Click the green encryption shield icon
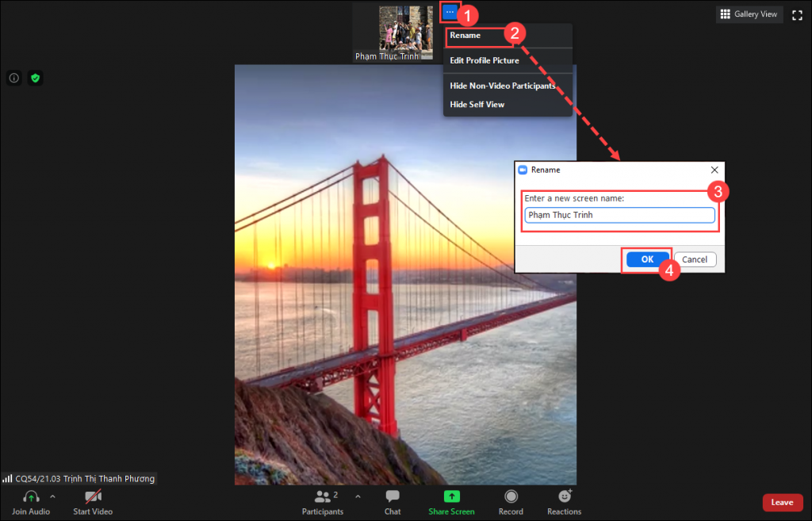Screen dimensions: 812x521 [35, 79]
